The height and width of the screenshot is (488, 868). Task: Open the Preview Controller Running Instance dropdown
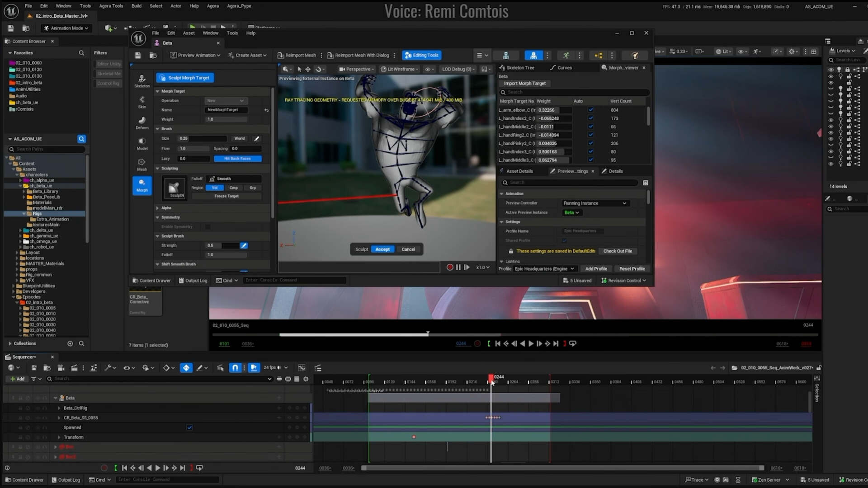tap(595, 203)
